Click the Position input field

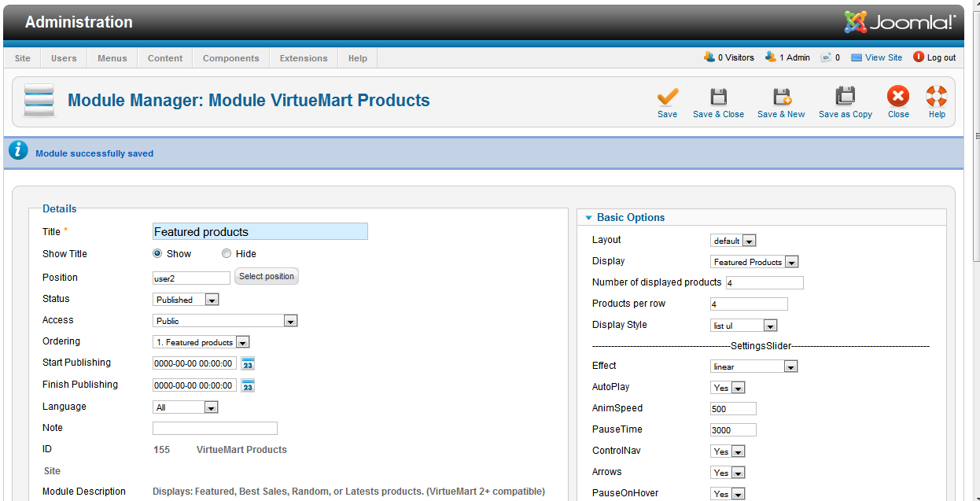click(x=191, y=278)
